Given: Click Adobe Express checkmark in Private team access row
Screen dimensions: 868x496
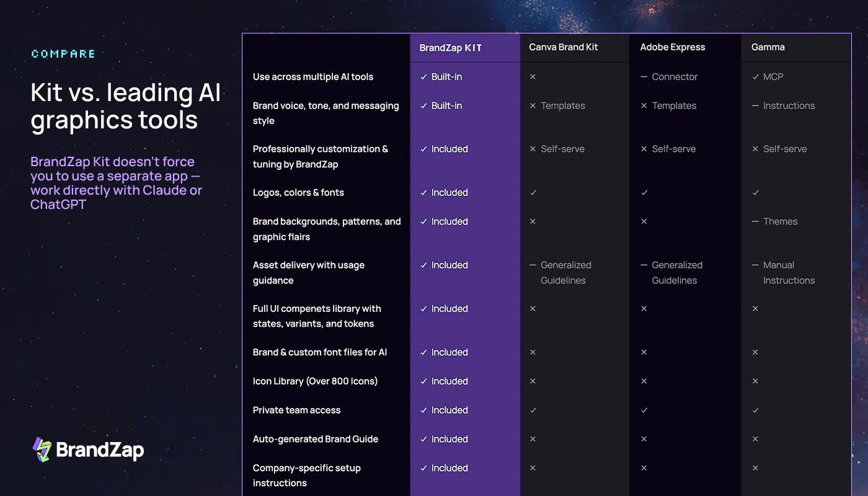Looking at the screenshot, I should point(644,410).
